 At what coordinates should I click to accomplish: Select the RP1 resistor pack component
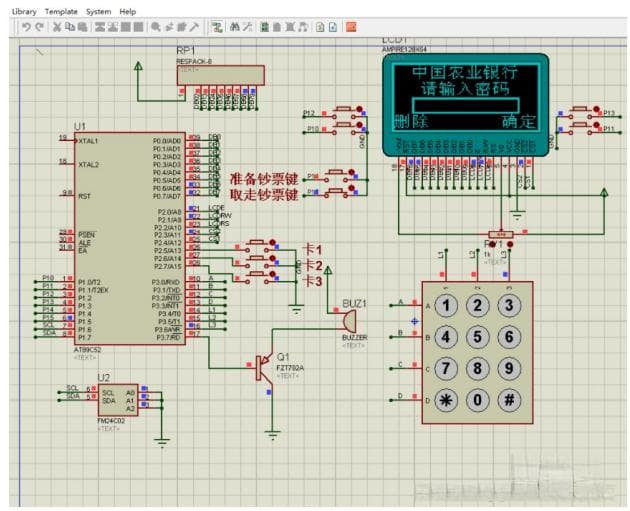(221, 75)
